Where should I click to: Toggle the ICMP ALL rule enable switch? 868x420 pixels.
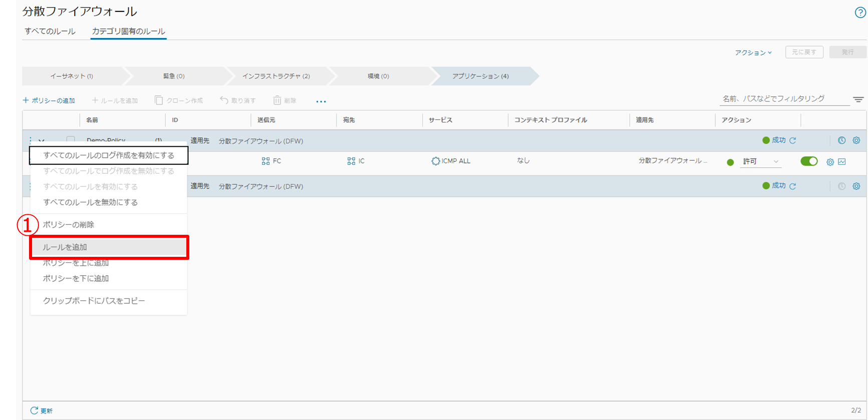point(808,161)
